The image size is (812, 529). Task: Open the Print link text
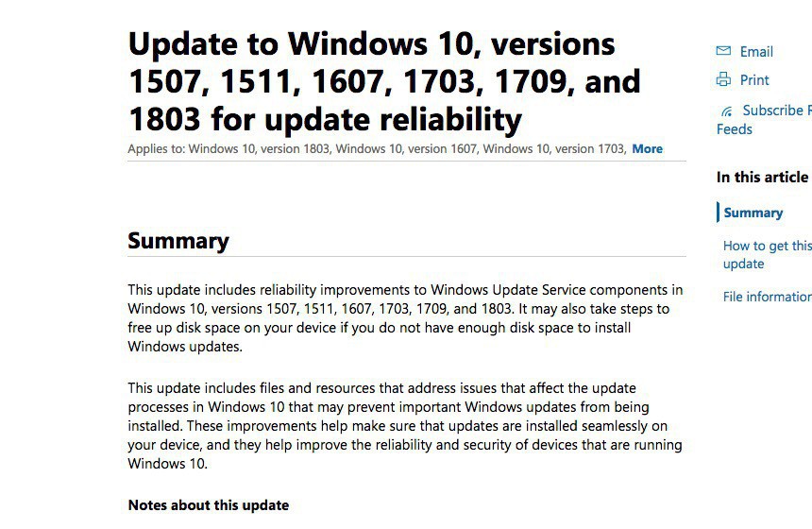point(754,80)
